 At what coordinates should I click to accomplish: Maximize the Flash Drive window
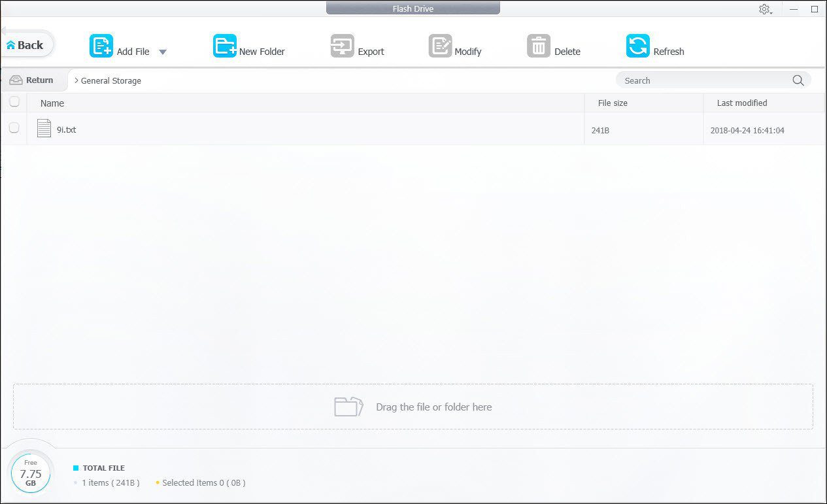pyautogui.click(x=815, y=9)
